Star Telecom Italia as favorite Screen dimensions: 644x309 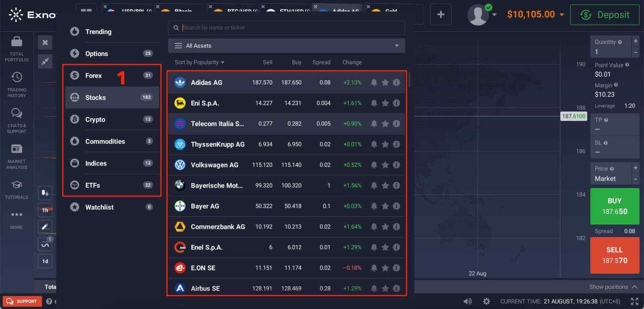coord(385,124)
